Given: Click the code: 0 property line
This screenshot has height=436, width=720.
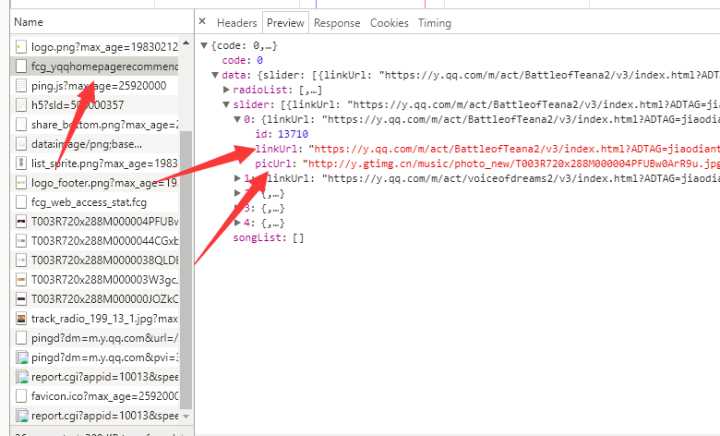Looking at the screenshot, I should point(242,60).
